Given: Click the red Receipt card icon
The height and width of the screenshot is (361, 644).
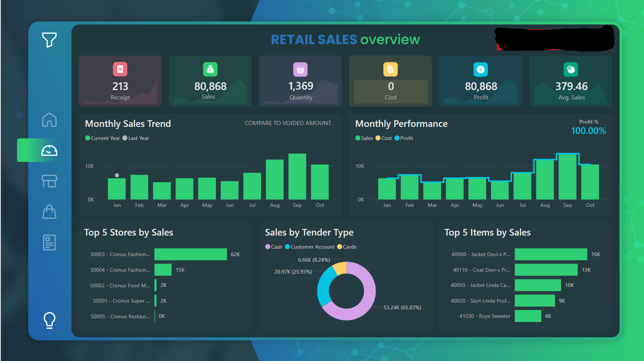Looking at the screenshot, I should coord(120,69).
